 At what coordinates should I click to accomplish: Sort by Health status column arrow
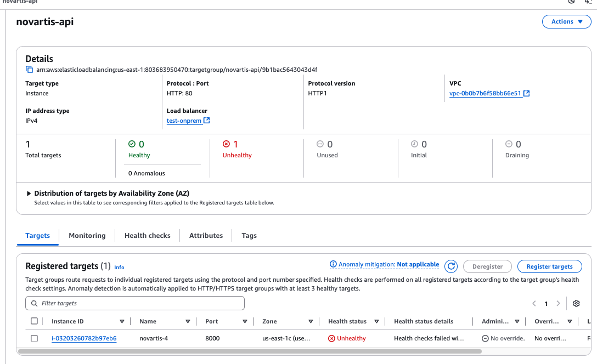coord(376,321)
